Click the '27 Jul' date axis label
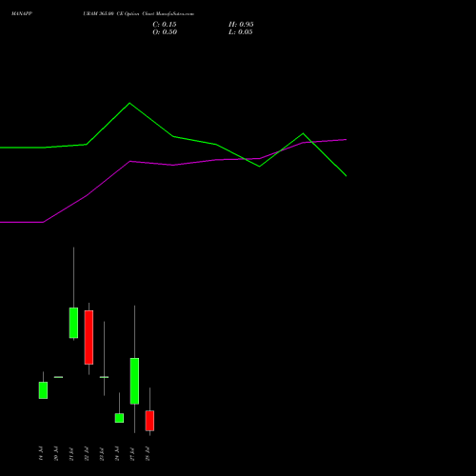Viewport: 476px width, 476px height. pos(132,453)
